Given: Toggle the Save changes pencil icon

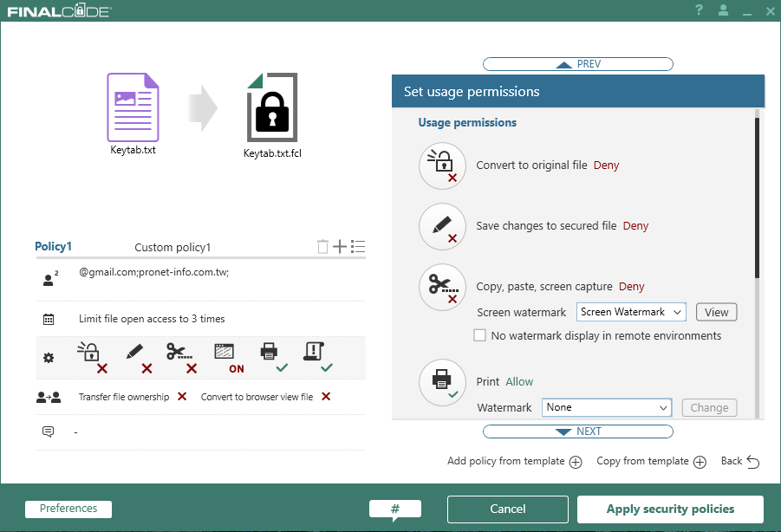Looking at the screenshot, I should (x=442, y=226).
